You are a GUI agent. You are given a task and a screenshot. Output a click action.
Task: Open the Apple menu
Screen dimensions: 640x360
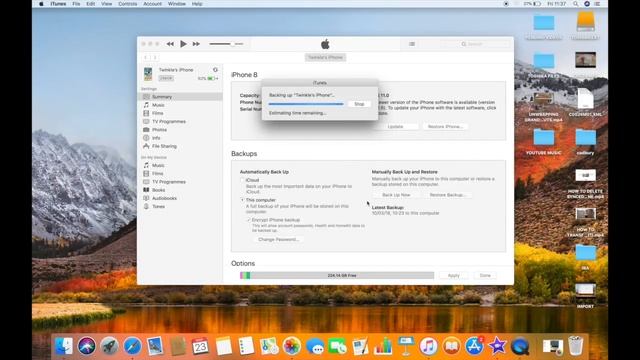pos(41,4)
